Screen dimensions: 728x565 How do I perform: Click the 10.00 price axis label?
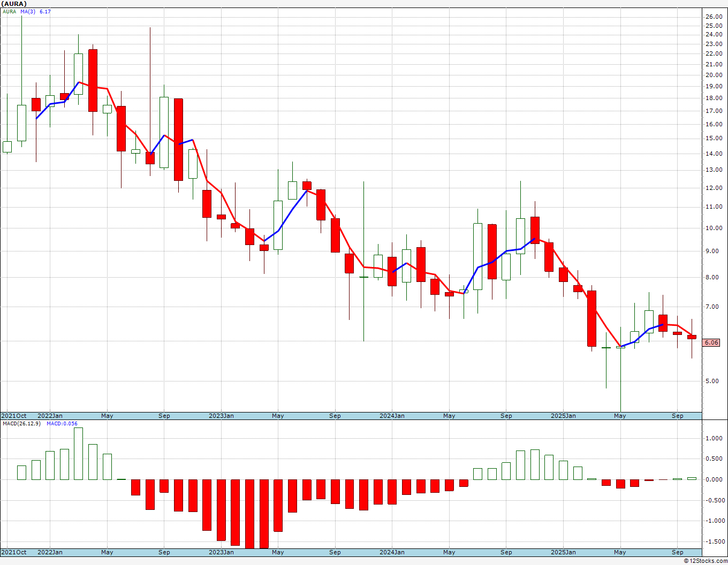pyautogui.click(x=714, y=228)
